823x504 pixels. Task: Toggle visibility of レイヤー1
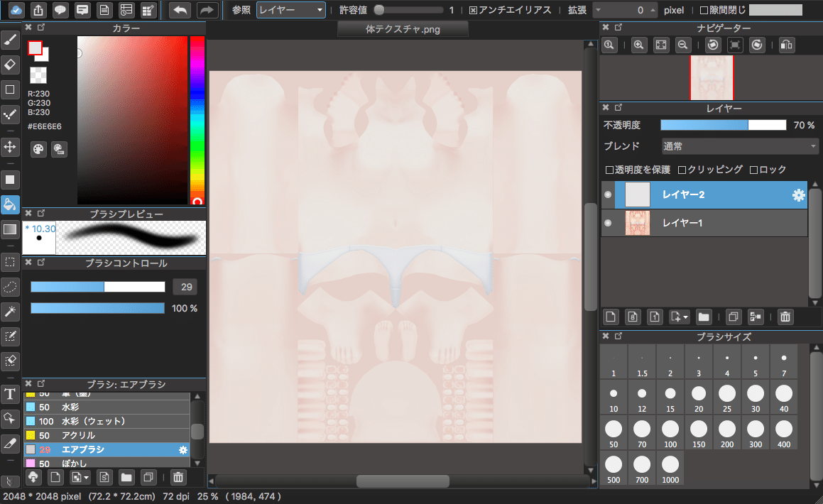pos(608,223)
